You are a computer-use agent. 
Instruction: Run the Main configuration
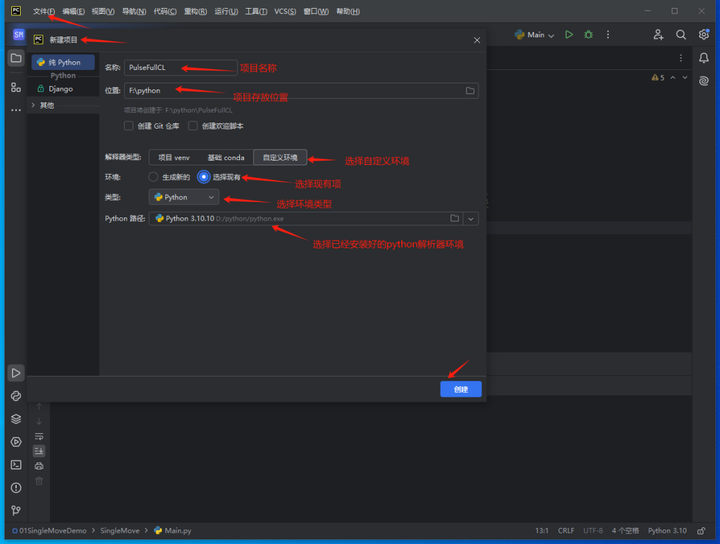click(x=568, y=34)
